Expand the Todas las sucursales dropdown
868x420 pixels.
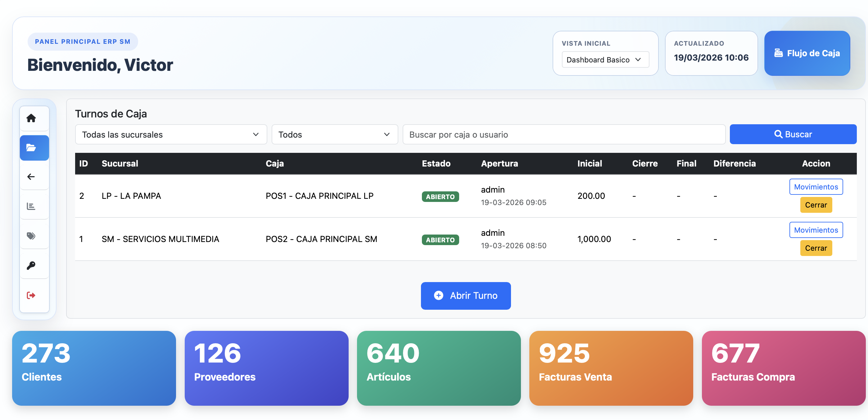[x=171, y=135]
